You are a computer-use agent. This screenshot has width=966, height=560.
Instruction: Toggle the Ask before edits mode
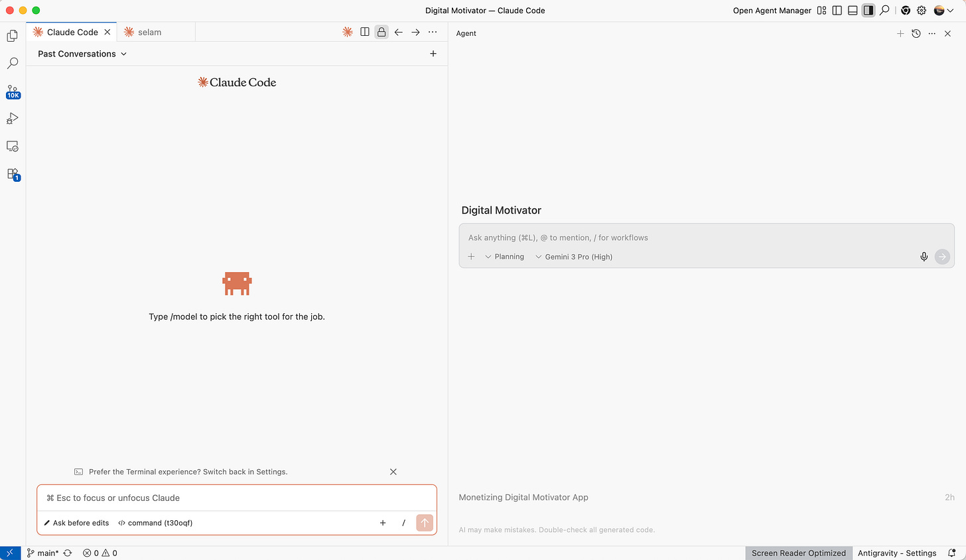(76, 523)
